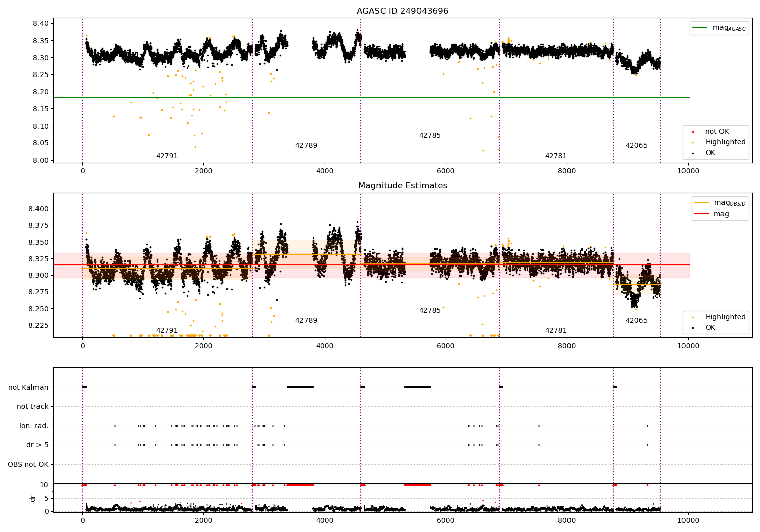The height and width of the screenshot is (532, 760).
Task: Click the "AGASC ID 249043696" plot title
Action: 402,11
